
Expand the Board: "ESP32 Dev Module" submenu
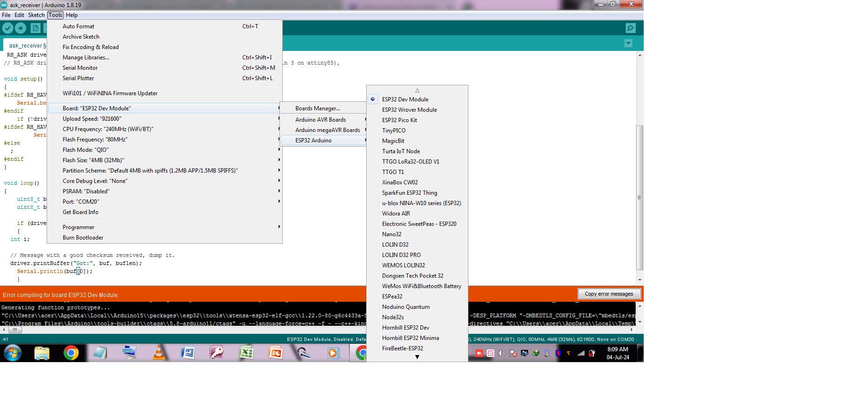pyautogui.click(x=164, y=108)
